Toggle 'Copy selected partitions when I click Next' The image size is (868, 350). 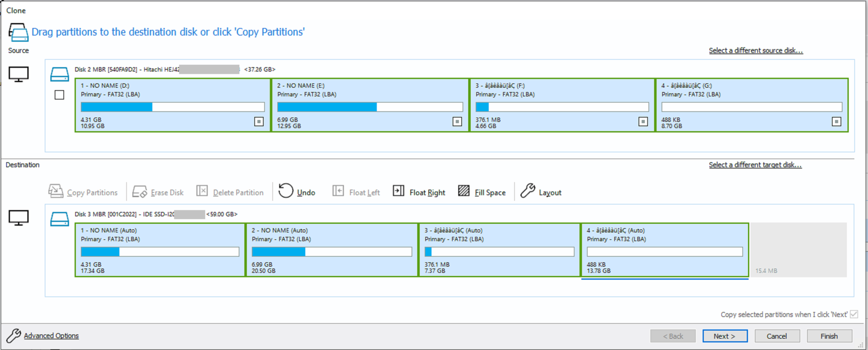click(x=854, y=314)
